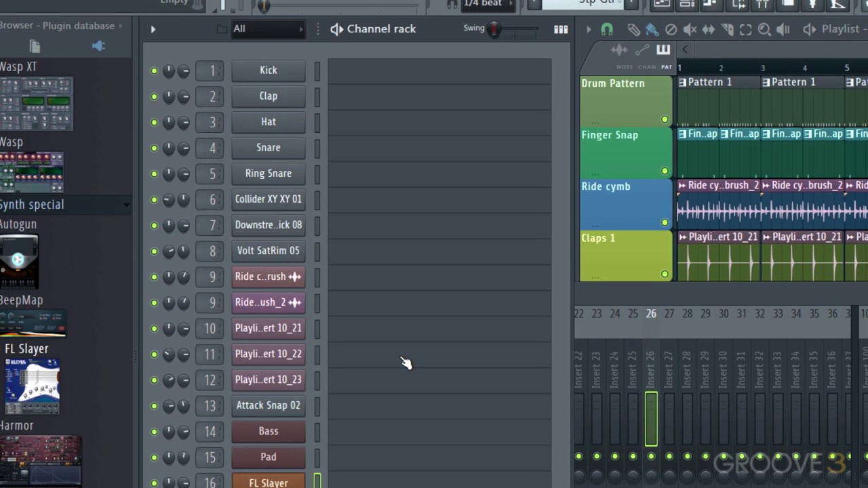The width and height of the screenshot is (868, 488).
Task: Mute the Finger Snap track green dot
Action: pyautogui.click(x=665, y=171)
